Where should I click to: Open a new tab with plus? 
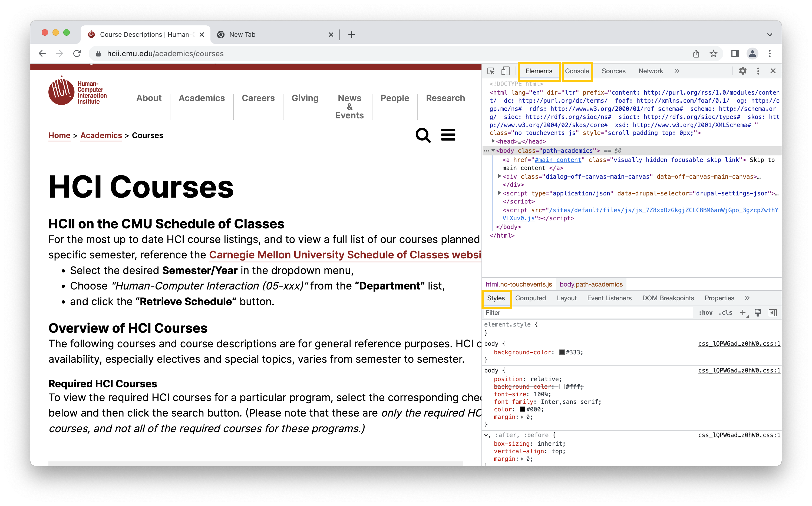(351, 35)
